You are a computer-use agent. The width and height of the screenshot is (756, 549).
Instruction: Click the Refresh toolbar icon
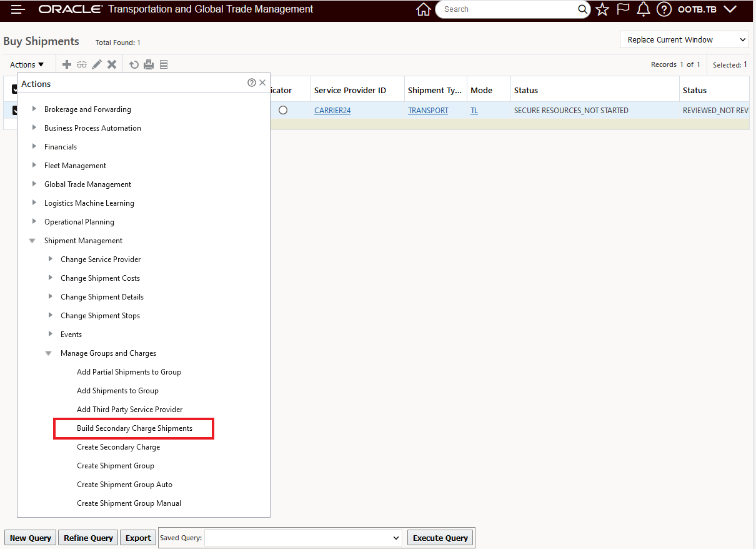(x=134, y=64)
